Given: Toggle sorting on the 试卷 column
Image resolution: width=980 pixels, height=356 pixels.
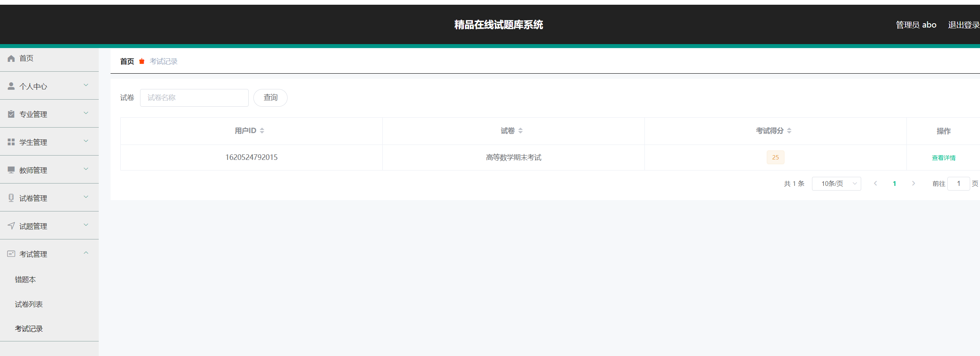Looking at the screenshot, I should (521, 130).
